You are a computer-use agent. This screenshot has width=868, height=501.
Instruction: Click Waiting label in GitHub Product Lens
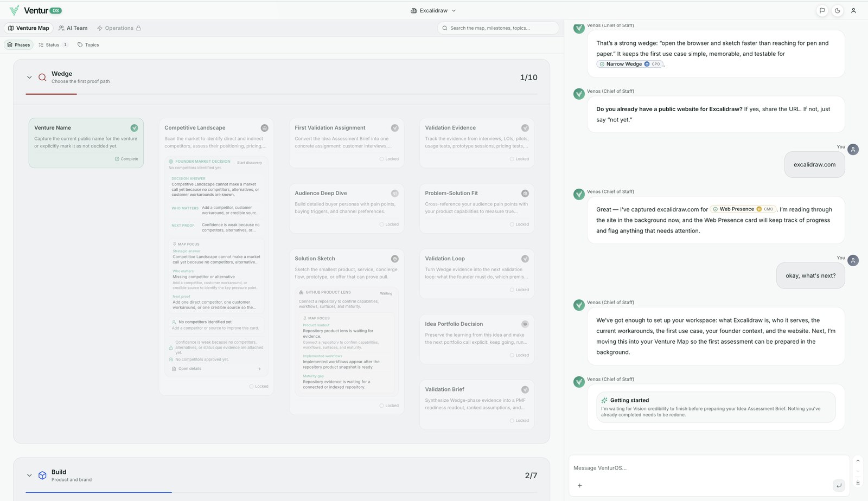386,293
